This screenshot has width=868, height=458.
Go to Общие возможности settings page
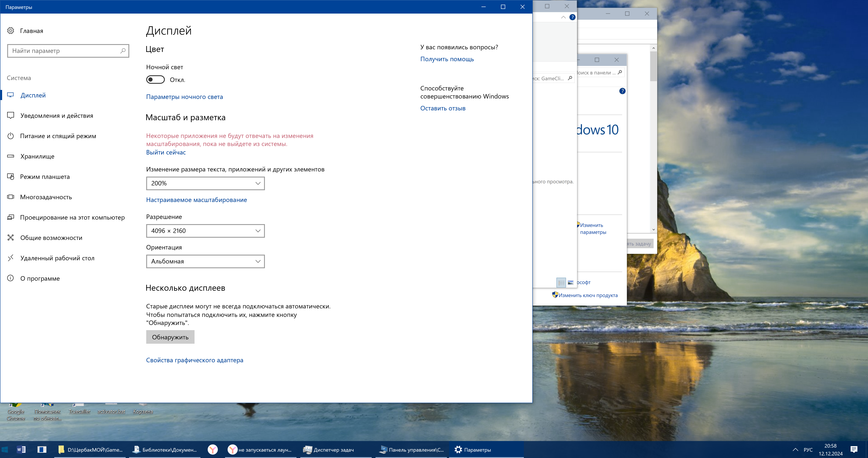point(51,237)
